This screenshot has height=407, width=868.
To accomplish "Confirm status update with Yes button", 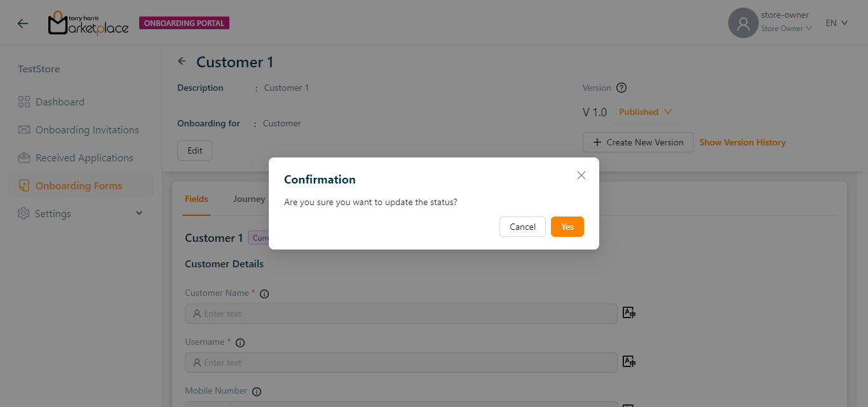I will (x=567, y=227).
